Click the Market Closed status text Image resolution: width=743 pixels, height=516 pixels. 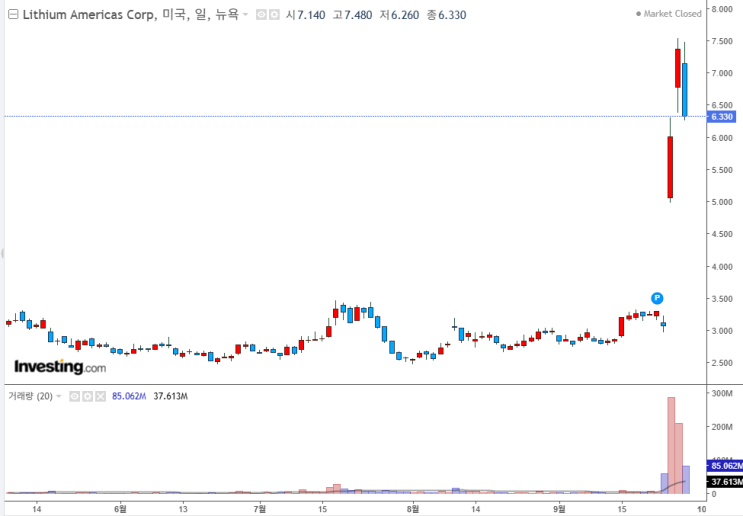coord(672,14)
